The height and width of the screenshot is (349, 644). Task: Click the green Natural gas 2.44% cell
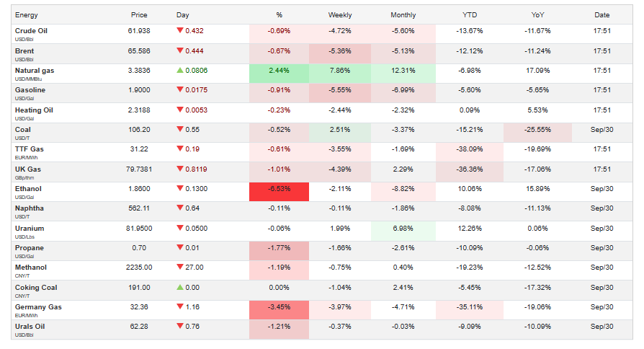coord(279,71)
